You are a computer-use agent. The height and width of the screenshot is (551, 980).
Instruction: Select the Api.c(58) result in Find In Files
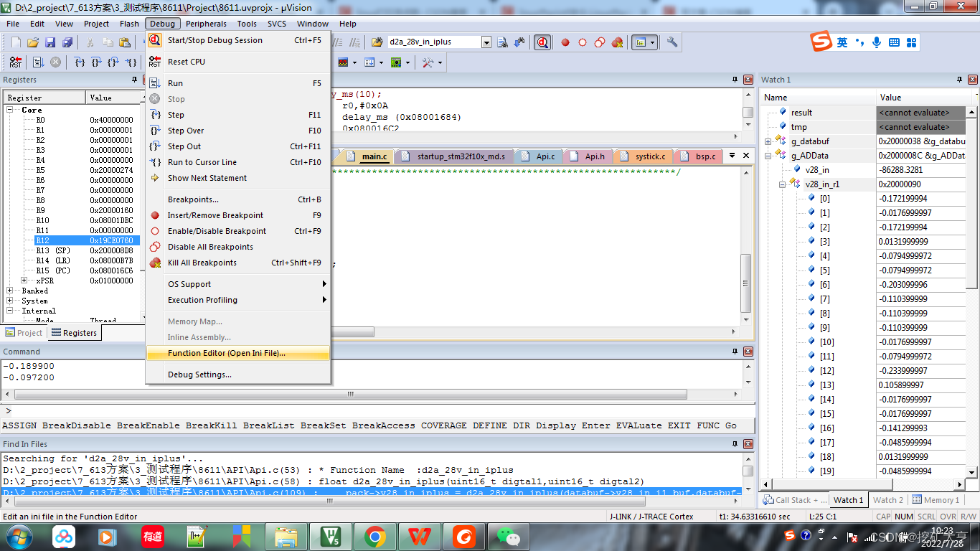pos(371,481)
